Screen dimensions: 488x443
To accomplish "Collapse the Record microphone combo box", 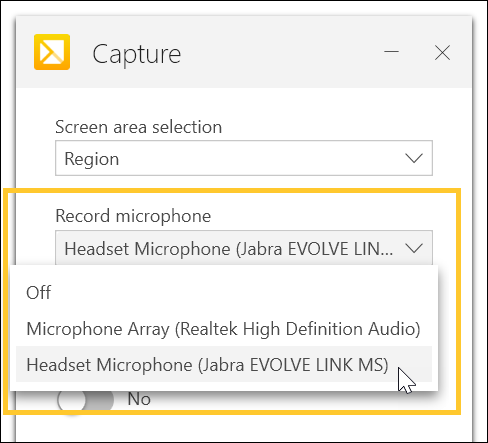I will pos(244,248).
